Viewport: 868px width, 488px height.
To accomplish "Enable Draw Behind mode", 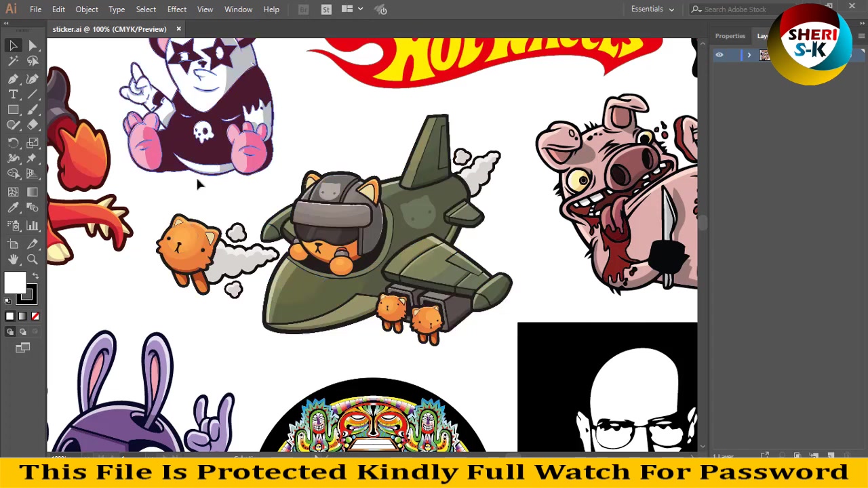I will click(x=22, y=331).
